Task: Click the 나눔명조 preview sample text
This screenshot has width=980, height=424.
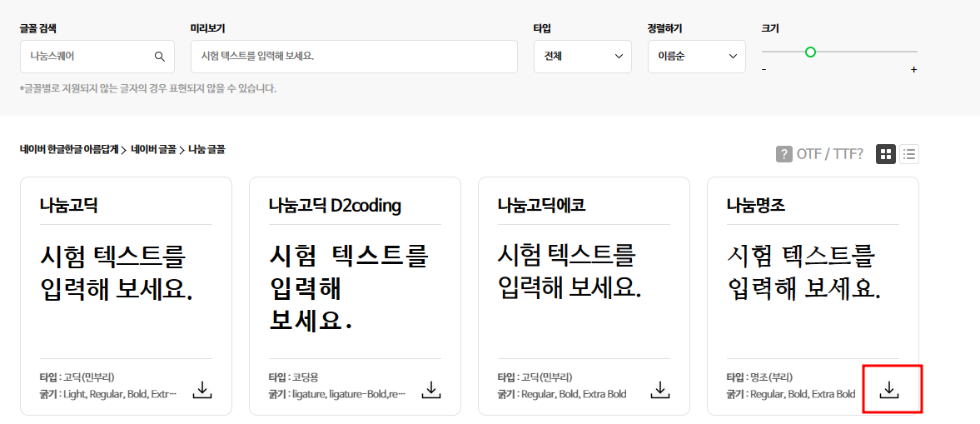Action: (804, 271)
